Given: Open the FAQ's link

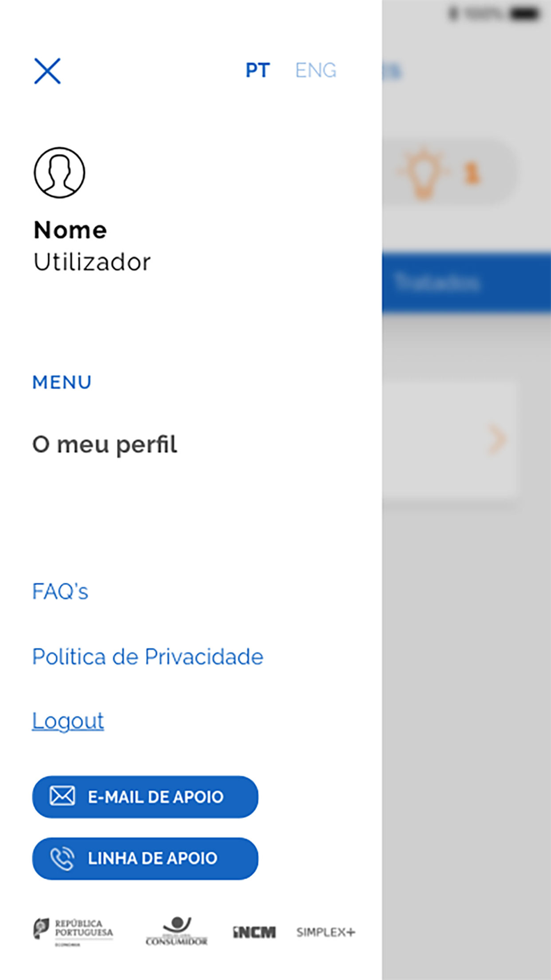Looking at the screenshot, I should tap(60, 591).
